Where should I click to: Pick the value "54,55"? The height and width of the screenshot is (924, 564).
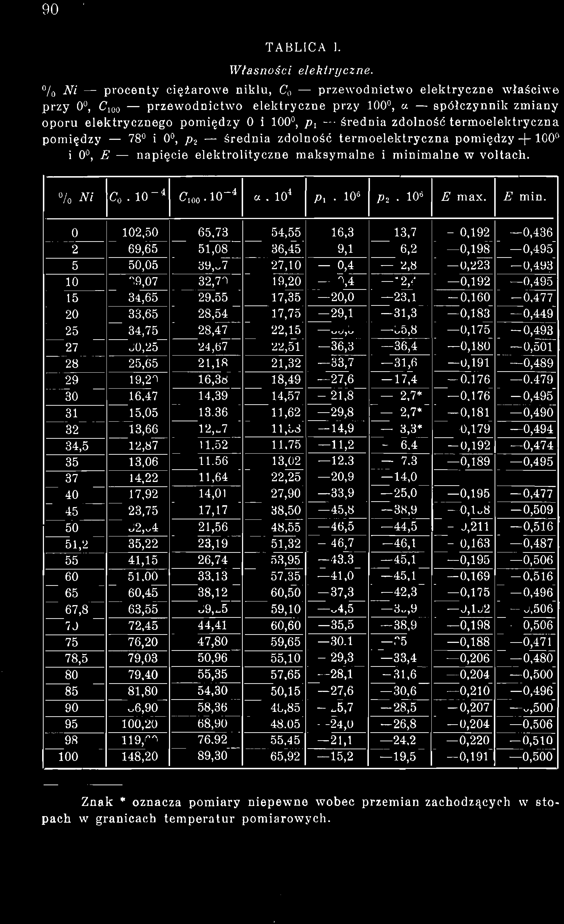286,233
